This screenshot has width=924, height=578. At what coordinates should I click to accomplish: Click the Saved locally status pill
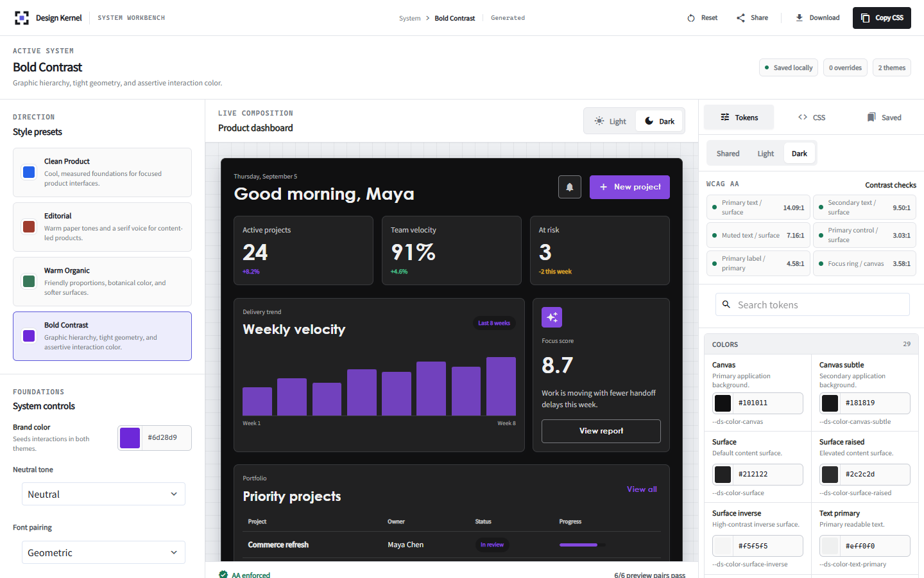pyautogui.click(x=789, y=67)
